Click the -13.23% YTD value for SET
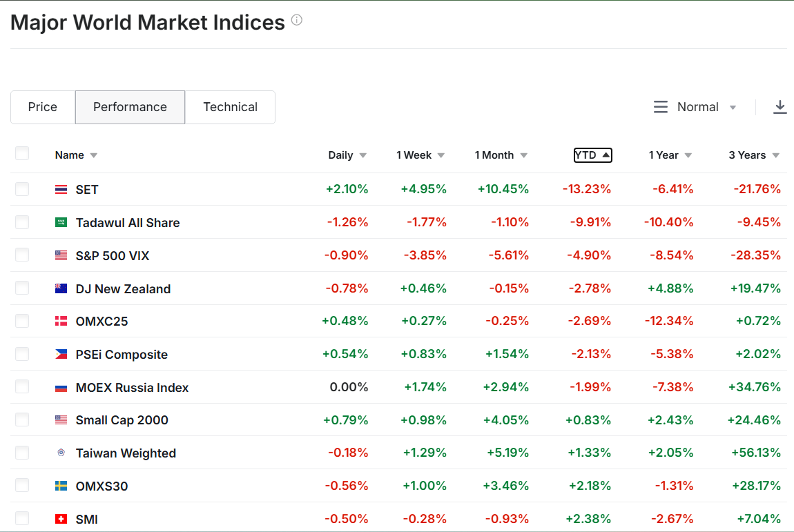Image resolution: width=794 pixels, height=532 pixels. click(x=586, y=189)
